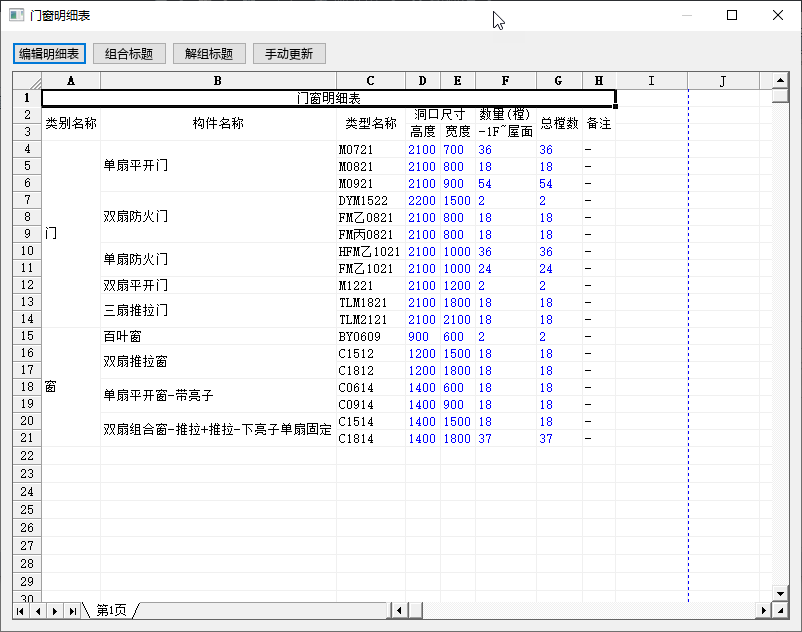Select row 25 header
802x632 pixels.
[x=27, y=510]
